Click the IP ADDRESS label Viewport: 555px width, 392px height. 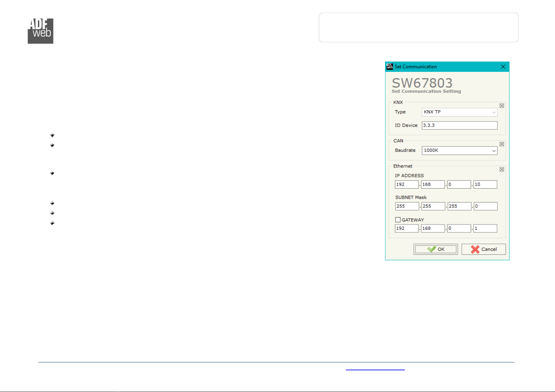tap(409, 175)
